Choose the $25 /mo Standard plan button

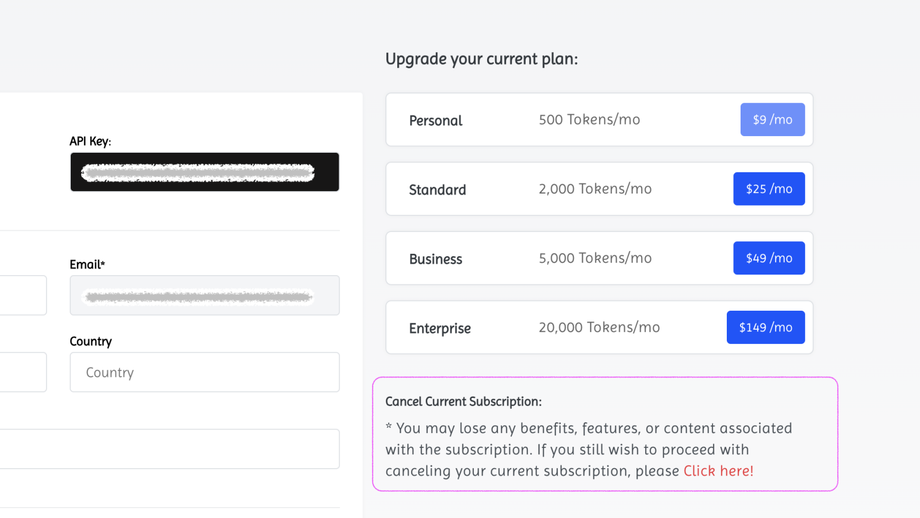[x=768, y=189]
